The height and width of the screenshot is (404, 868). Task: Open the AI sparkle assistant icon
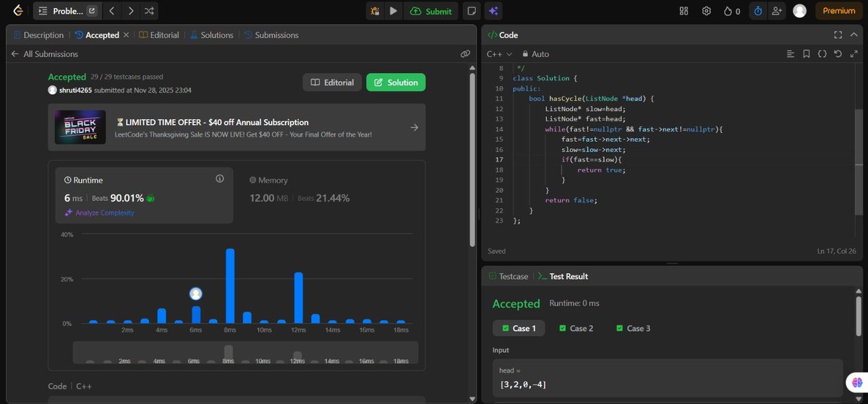click(x=493, y=11)
